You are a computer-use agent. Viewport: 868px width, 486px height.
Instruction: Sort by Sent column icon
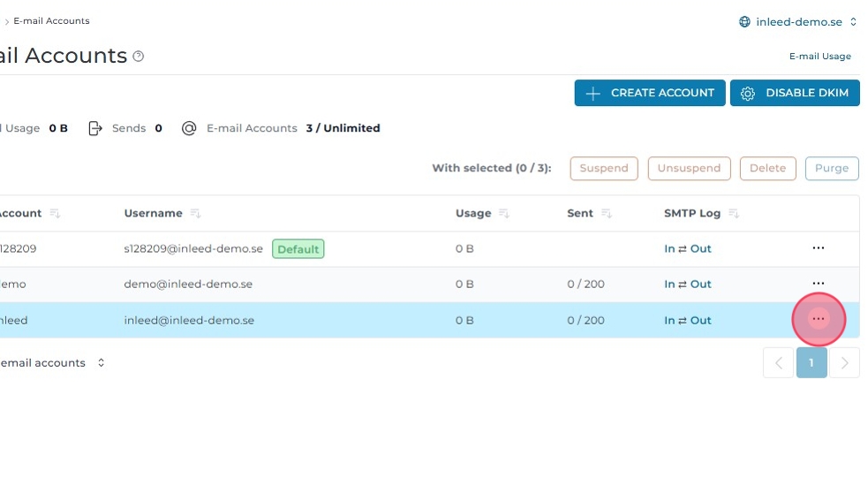(x=607, y=214)
